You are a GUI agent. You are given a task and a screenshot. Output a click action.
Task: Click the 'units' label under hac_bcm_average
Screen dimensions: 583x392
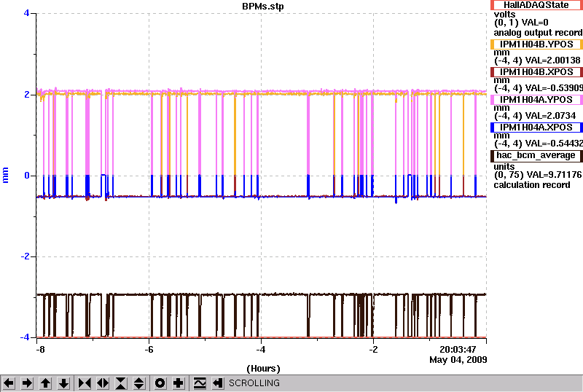(504, 167)
